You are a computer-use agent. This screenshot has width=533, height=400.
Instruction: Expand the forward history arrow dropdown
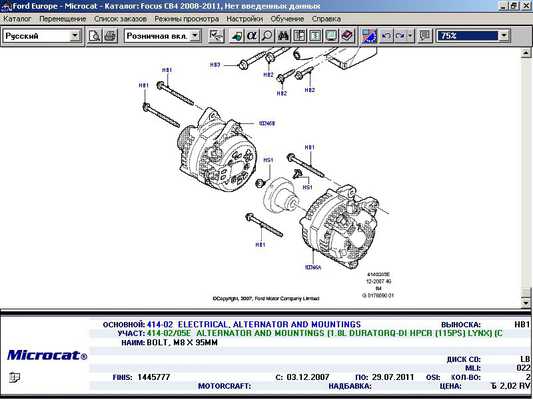point(410,35)
